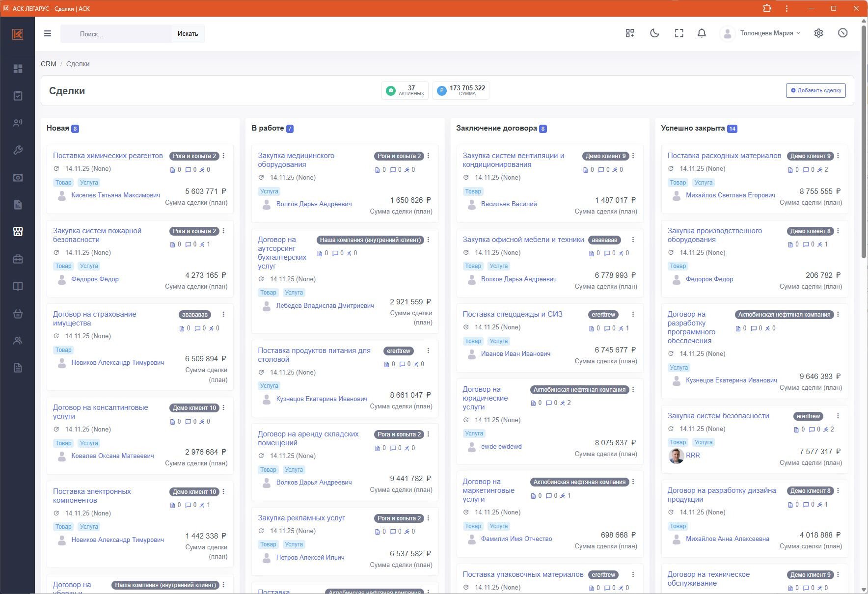This screenshot has height=594, width=868.
Task: Open the briefcase icon in sidebar
Action: tap(18, 259)
